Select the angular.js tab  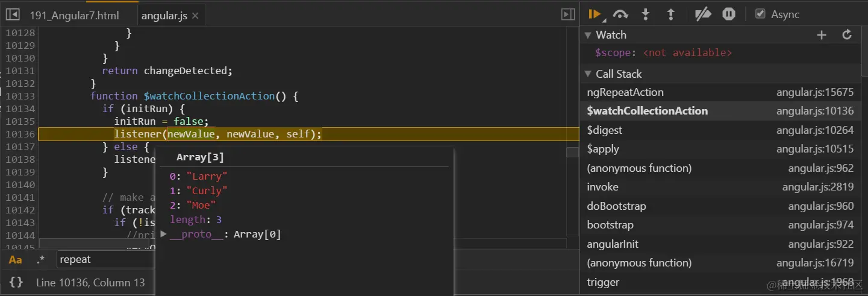tap(164, 15)
